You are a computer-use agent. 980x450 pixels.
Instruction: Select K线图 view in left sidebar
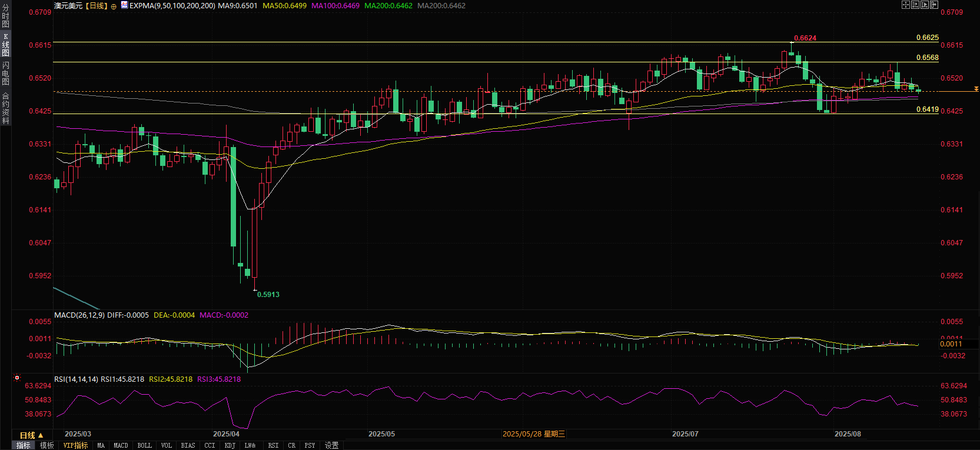pos(5,45)
